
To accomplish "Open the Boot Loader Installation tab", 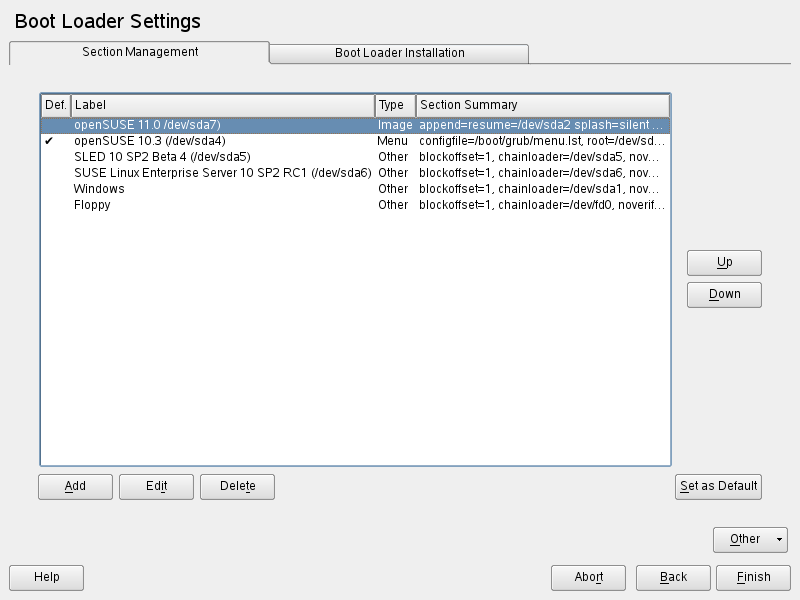I will coord(399,53).
